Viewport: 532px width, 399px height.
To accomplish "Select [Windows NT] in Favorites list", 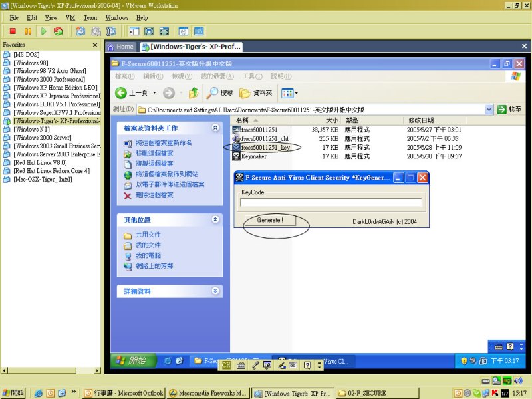I will [x=31, y=129].
